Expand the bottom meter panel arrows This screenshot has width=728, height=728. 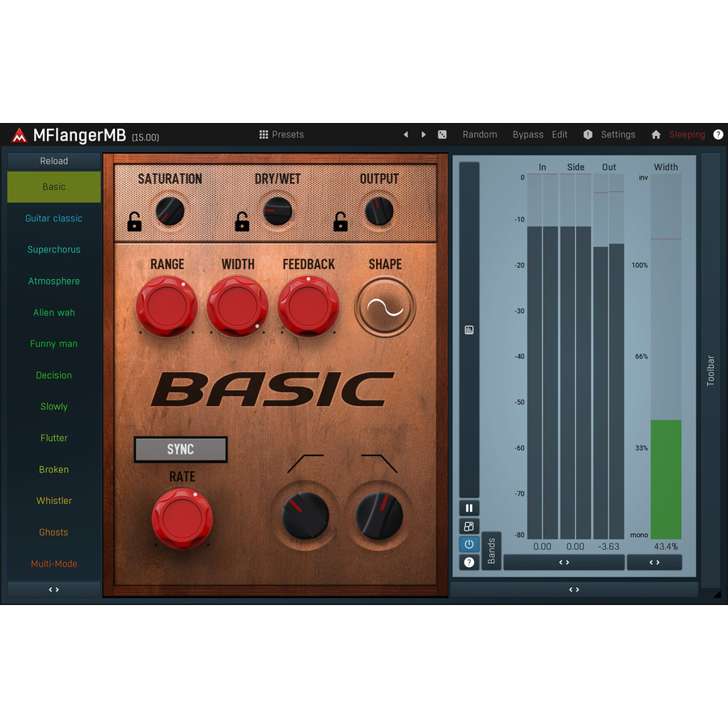(574, 589)
